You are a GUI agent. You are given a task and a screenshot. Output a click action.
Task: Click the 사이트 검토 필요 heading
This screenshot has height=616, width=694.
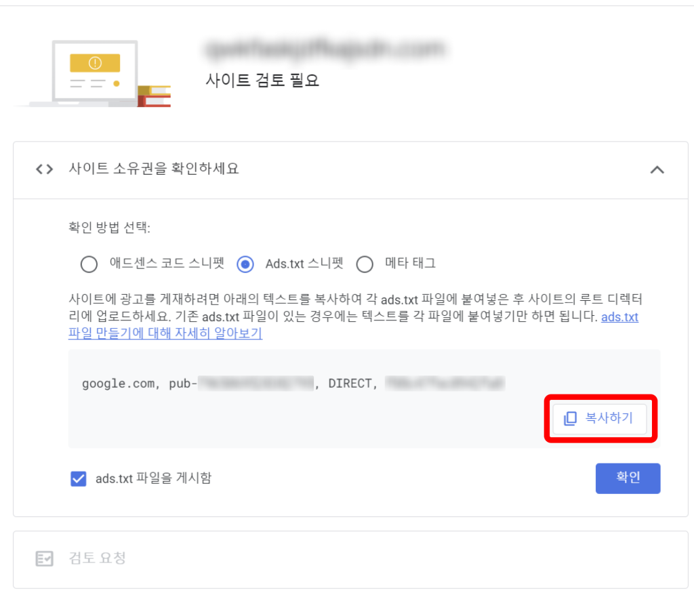tap(262, 80)
